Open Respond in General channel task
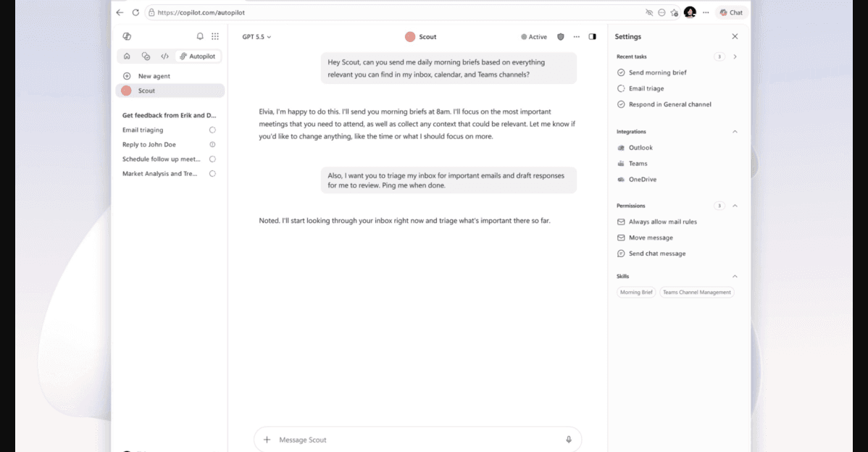Screen dimensions: 868x452 [x=669, y=104]
